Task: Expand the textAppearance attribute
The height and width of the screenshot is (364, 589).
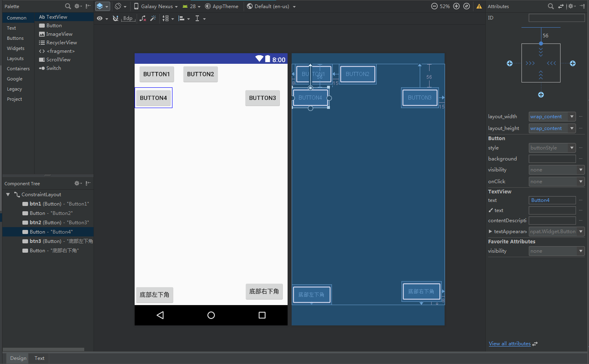Action: [x=490, y=232]
